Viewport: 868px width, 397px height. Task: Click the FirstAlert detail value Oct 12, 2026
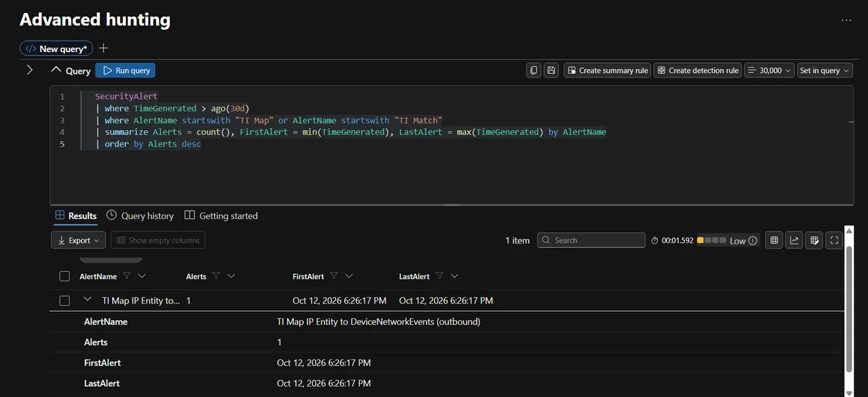coord(324,362)
